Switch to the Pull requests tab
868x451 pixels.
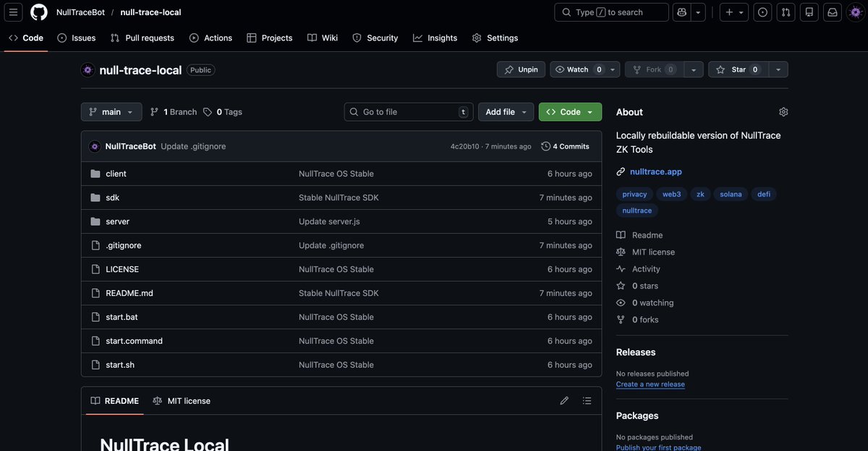[142, 38]
